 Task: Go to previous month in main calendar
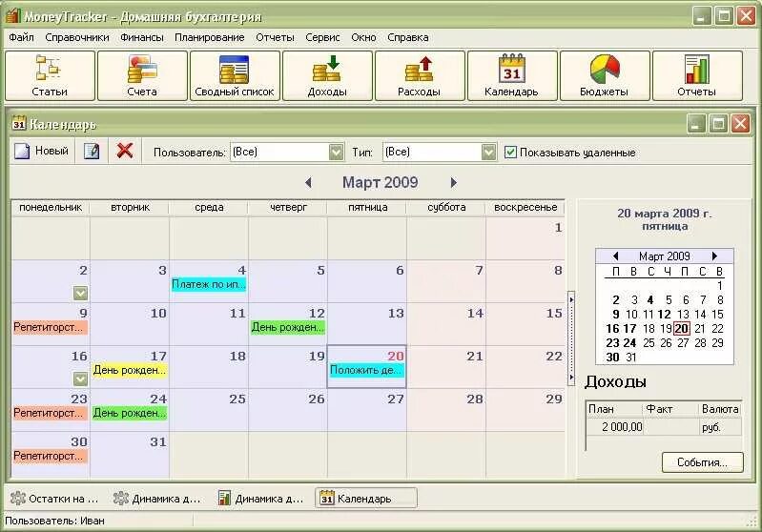tap(308, 183)
